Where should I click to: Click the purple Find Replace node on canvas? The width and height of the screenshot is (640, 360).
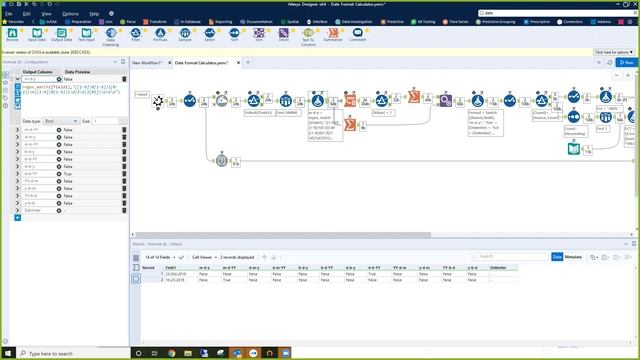[446, 100]
